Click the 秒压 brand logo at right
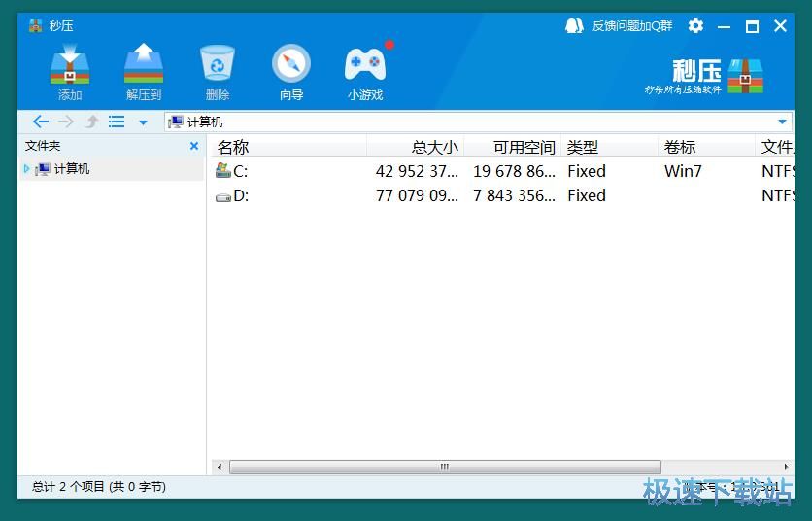 point(704,76)
